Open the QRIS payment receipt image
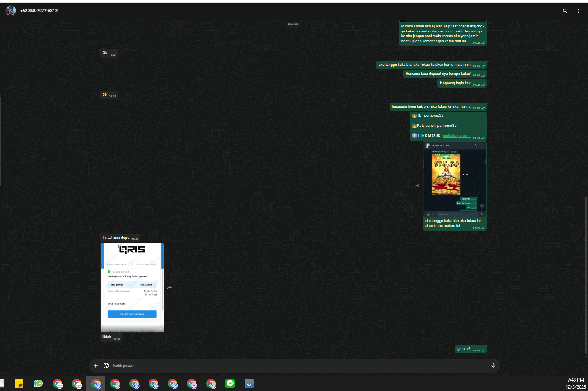The width and height of the screenshot is (588, 391). [132, 288]
